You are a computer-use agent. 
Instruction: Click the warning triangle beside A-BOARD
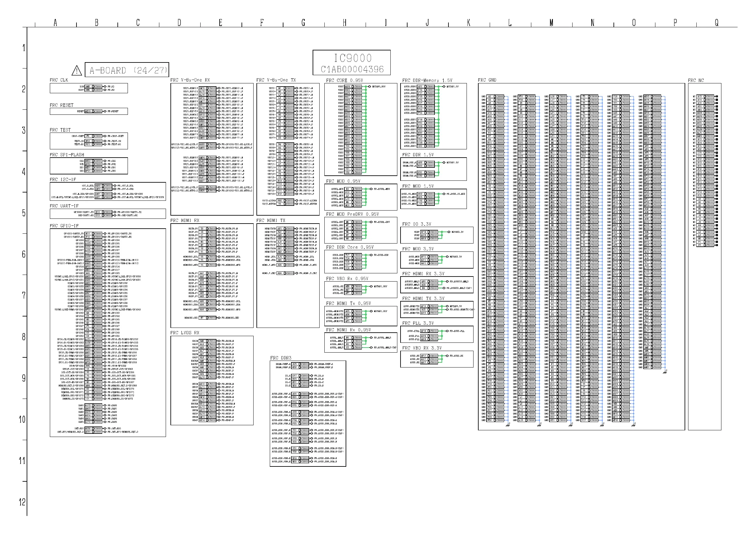click(x=77, y=70)
